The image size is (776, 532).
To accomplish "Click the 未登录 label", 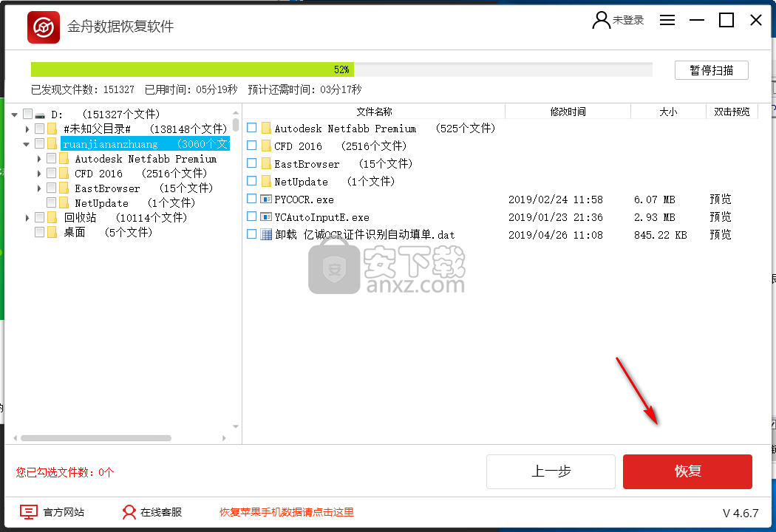I will (x=628, y=20).
